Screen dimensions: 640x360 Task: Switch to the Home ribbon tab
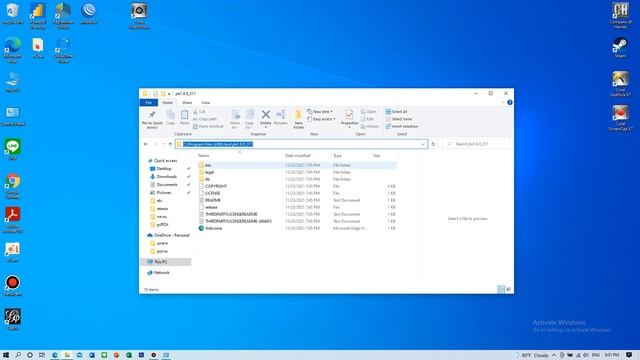tap(167, 102)
